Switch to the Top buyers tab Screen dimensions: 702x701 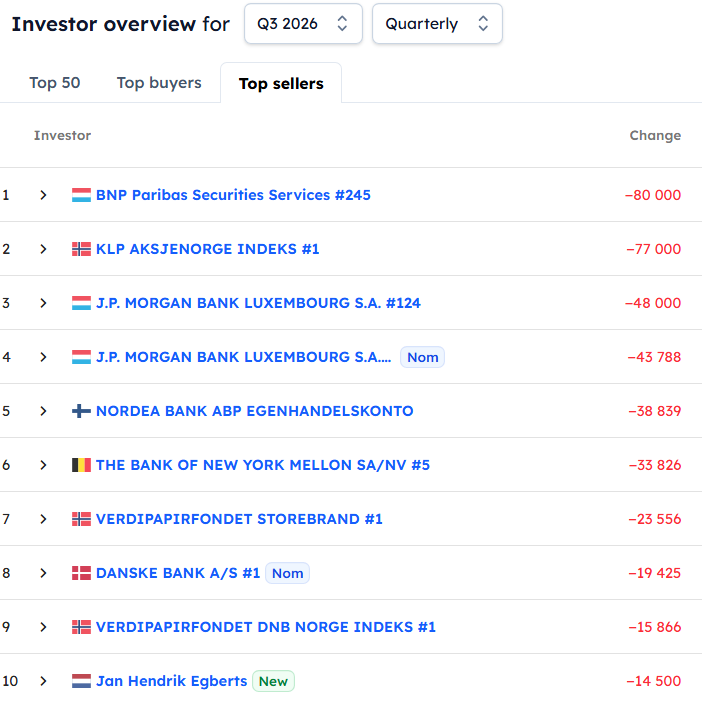159,83
